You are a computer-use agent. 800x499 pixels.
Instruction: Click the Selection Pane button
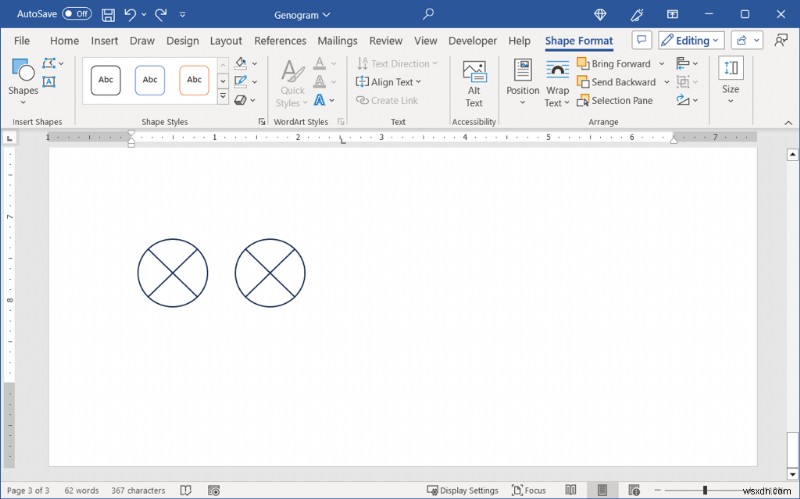[615, 101]
